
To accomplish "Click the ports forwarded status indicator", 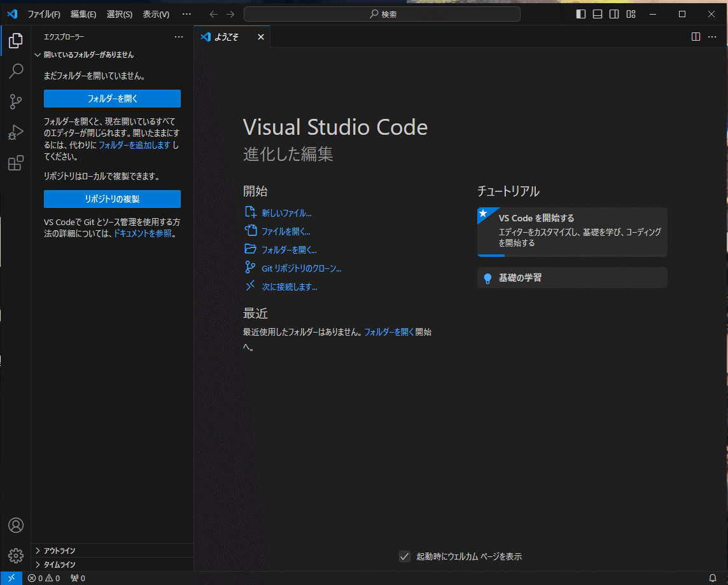I will [78, 578].
